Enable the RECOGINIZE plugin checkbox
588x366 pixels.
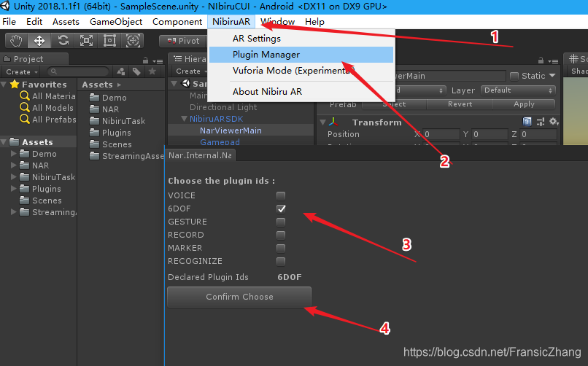(x=280, y=261)
